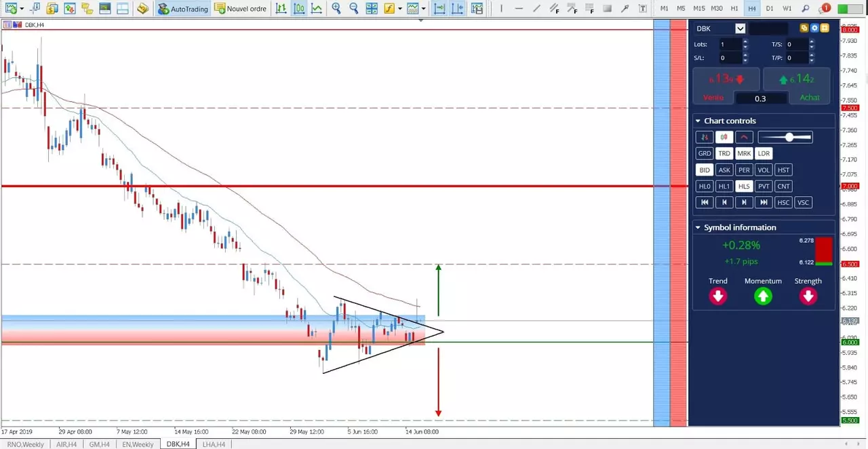Toggle chart shift icon

[457, 9]
